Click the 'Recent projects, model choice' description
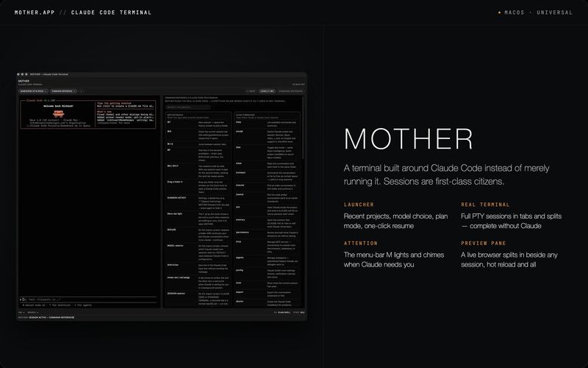This screenshot has width=588, height=368. tap(395, 221)
